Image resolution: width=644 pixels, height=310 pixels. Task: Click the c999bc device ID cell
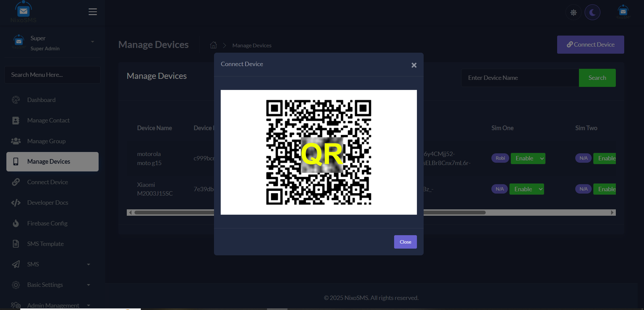tap(204, 159)
